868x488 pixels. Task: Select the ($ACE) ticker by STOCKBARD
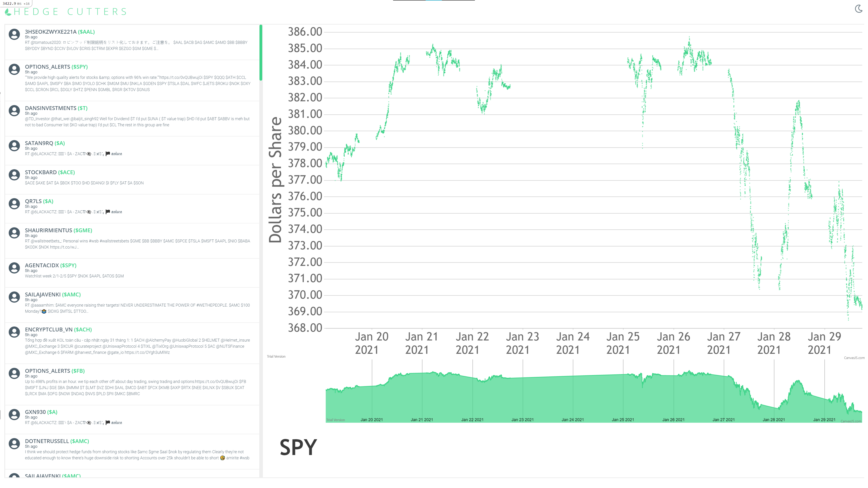pyautogui.click(x=66, y=172)
